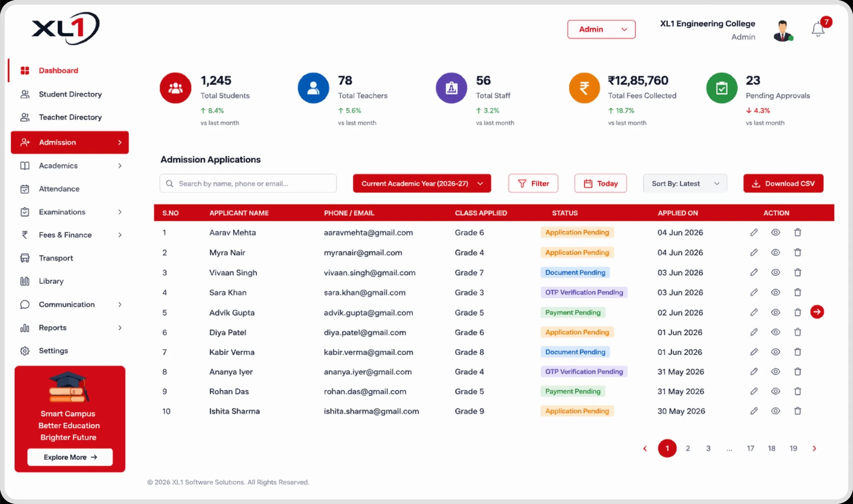The width and height of the screenshot is (853, 504).
Task: Open Current Academic Year (2026-27) dropdown
Action: click(x=422, y=183)
